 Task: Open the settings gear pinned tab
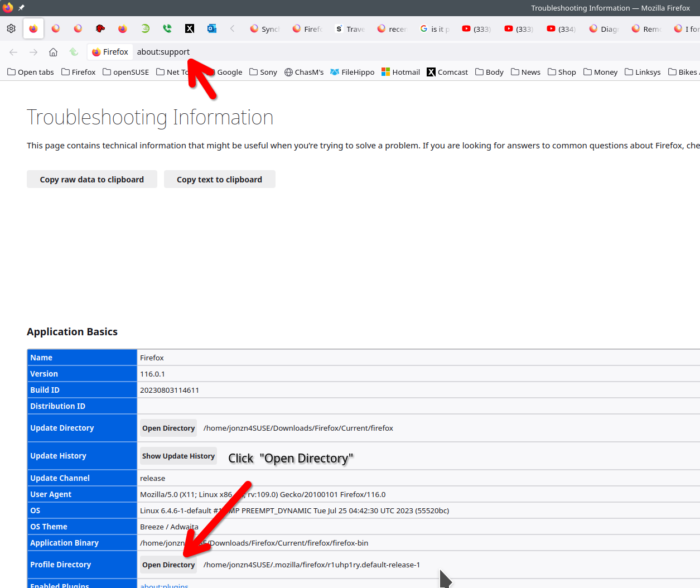click(11, 28)
